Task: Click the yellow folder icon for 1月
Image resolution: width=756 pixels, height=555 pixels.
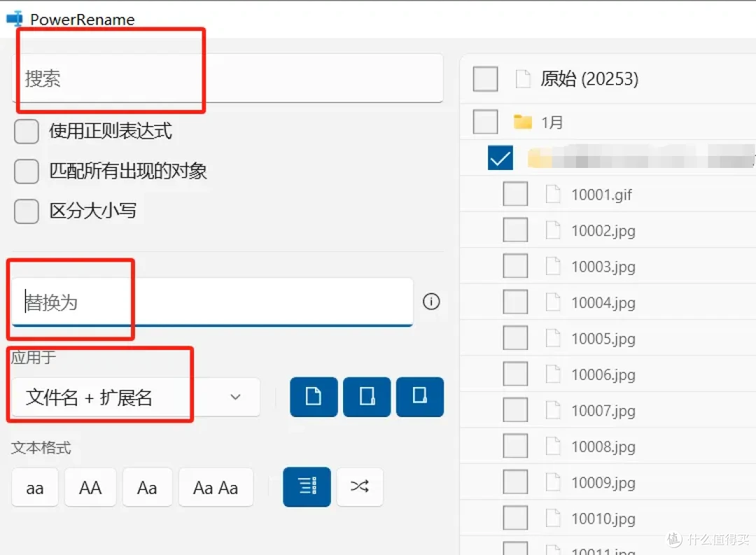Action: point(523,122)
